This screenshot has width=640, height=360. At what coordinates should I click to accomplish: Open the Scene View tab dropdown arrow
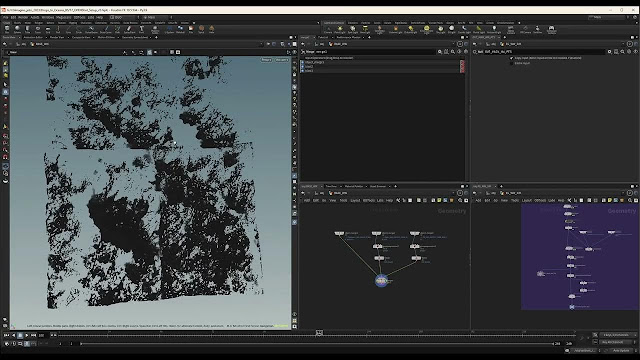pos(19,37)
